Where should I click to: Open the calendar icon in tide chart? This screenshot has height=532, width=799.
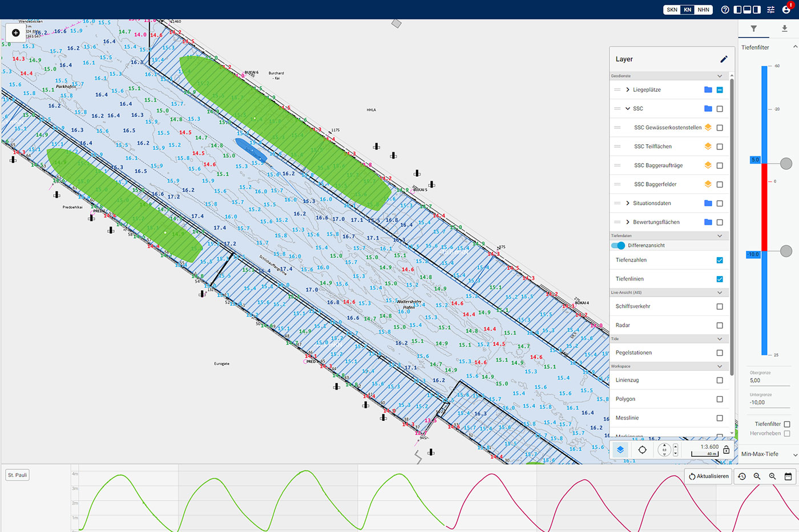pyautogui.click(x=788, y=476)
